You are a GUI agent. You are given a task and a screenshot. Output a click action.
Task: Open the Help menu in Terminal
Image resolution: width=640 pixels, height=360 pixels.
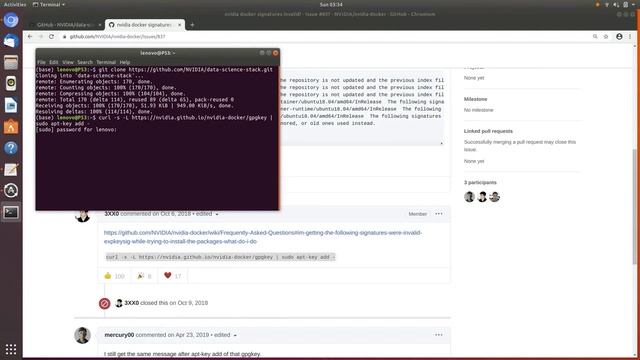125,62
